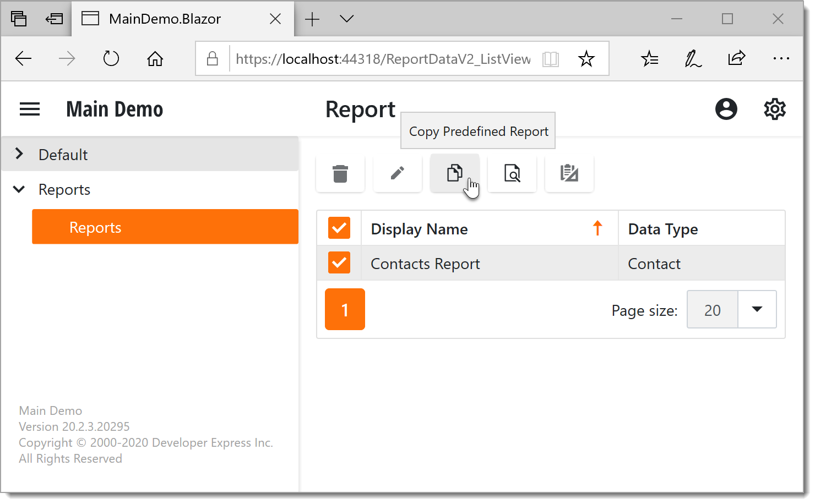
Task: Uncheck the select-all header checkbox
Action: click(339, 228)
